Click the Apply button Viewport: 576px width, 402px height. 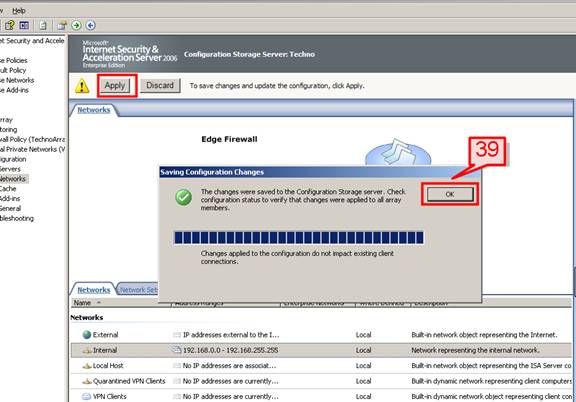(115, 86)
